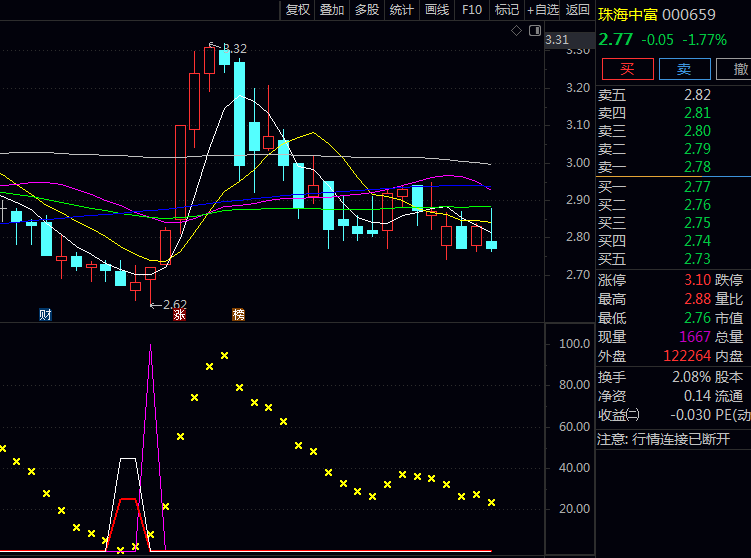751x558 pixels.
Task: Open the 叠加 overlay menu
Action: click(x=332, y=10)
